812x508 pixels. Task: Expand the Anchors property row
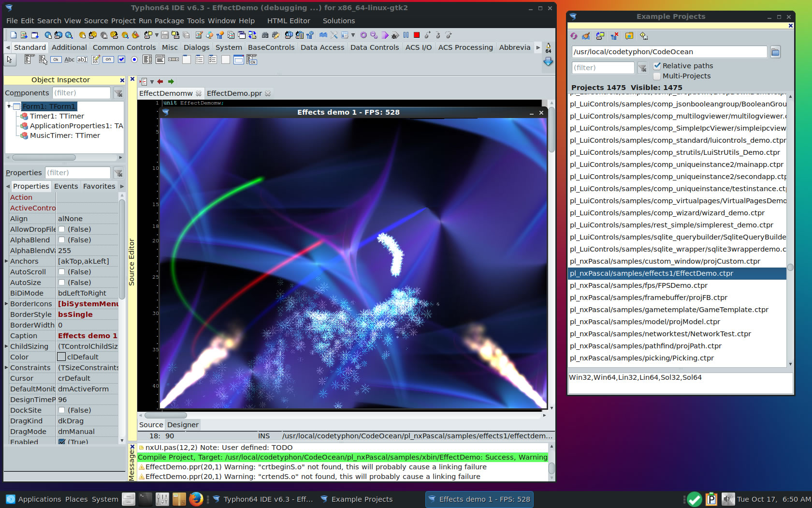point(6,261)
